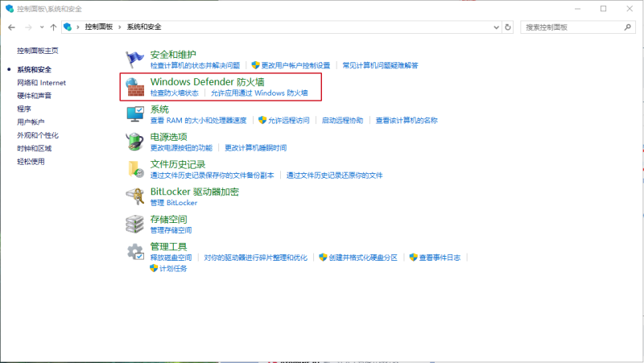Click 检查计算机的状态并解决问题 link
Viewport: 644px width, 363px height.
tap(195, 65)
